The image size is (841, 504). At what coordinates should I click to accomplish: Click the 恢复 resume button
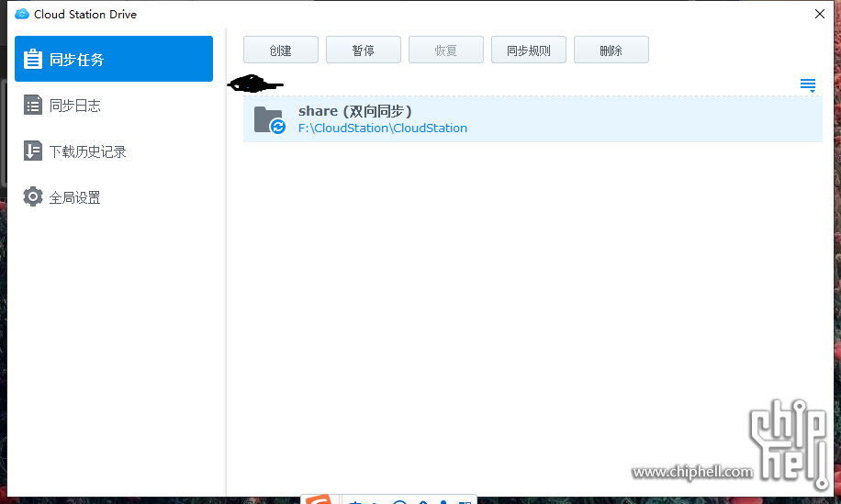pyautogui.click(x=445, y=50)
